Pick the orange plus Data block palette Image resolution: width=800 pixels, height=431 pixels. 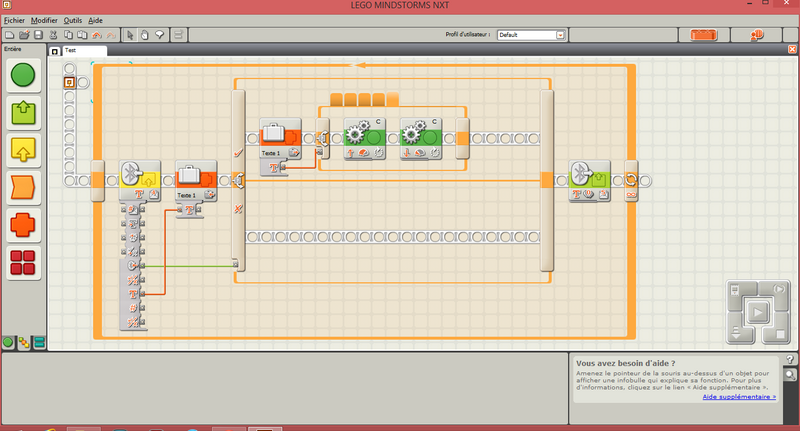[23, 225]
